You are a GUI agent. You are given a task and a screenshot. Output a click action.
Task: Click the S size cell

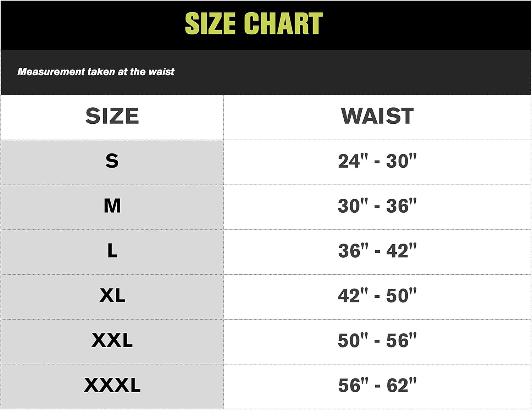[112, 161]
